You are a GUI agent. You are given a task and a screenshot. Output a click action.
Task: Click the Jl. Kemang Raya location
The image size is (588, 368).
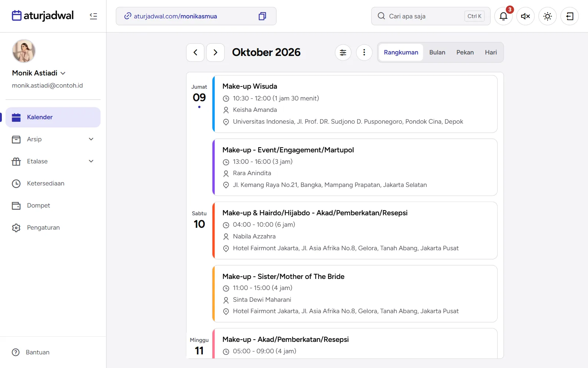click(330, 185)
